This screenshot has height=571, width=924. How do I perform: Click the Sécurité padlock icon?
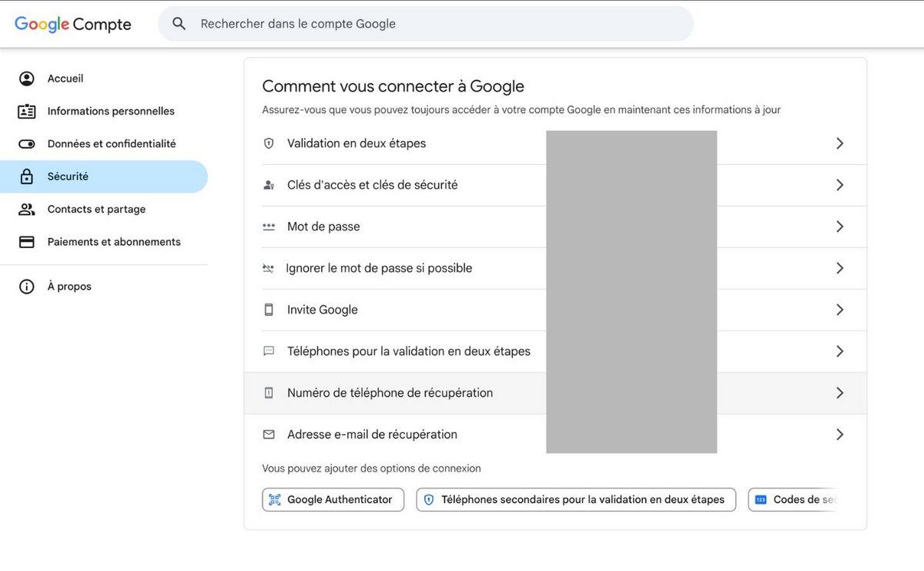click(x=27, y=176)
